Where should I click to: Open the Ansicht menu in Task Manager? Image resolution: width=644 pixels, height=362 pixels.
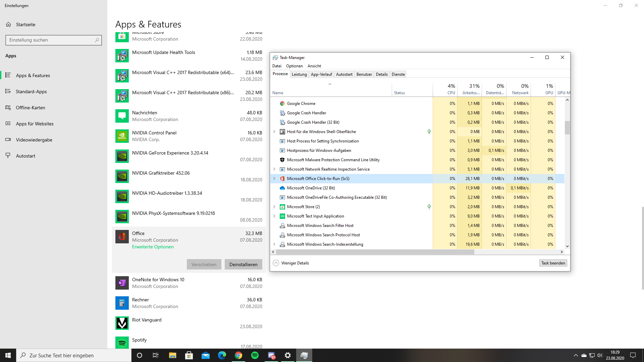tap(314, 66)
